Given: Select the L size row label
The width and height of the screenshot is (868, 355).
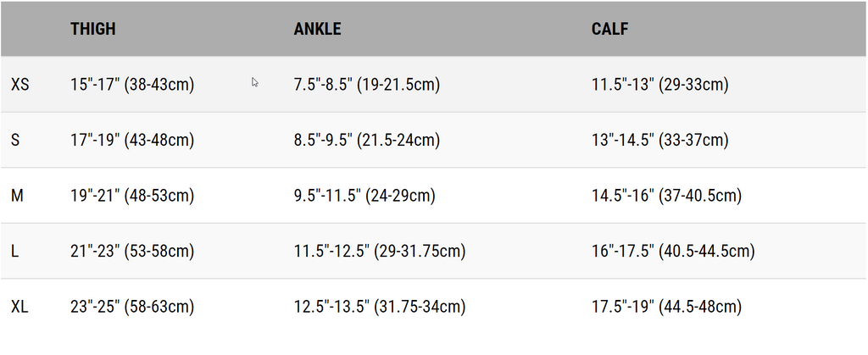Looking at the screenshot, I should click(15, 252).
